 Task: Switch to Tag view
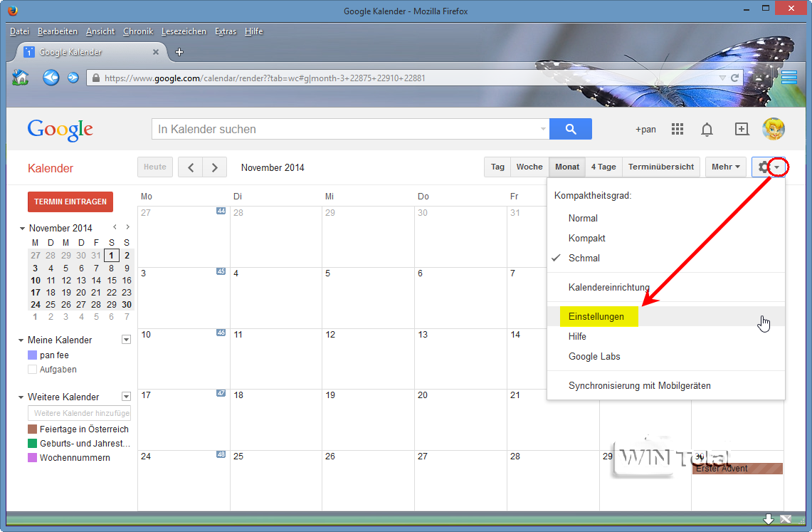point(497,167)
